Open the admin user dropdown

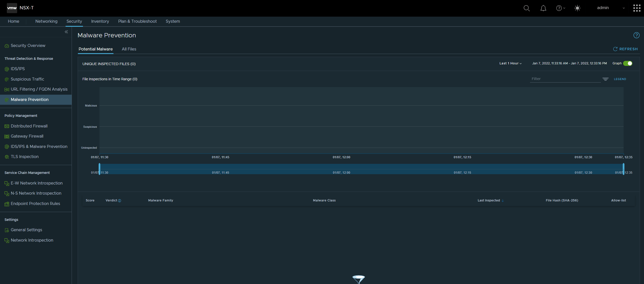(x=611, y=8)
